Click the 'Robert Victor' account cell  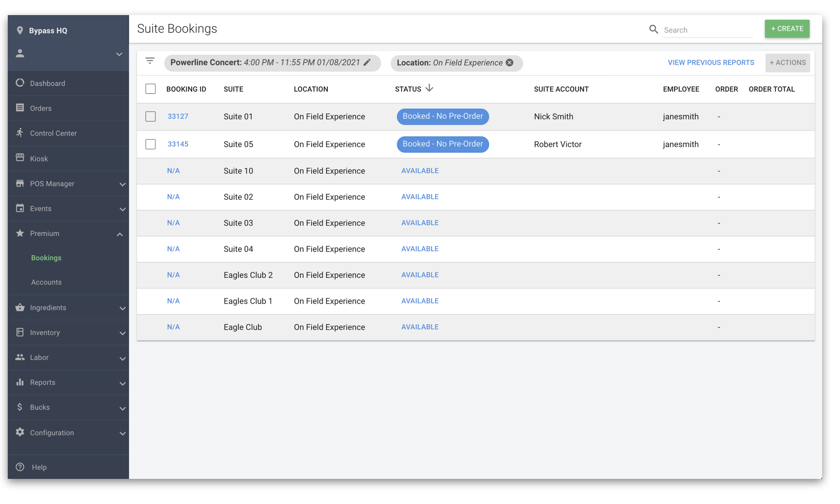point(557,144)
